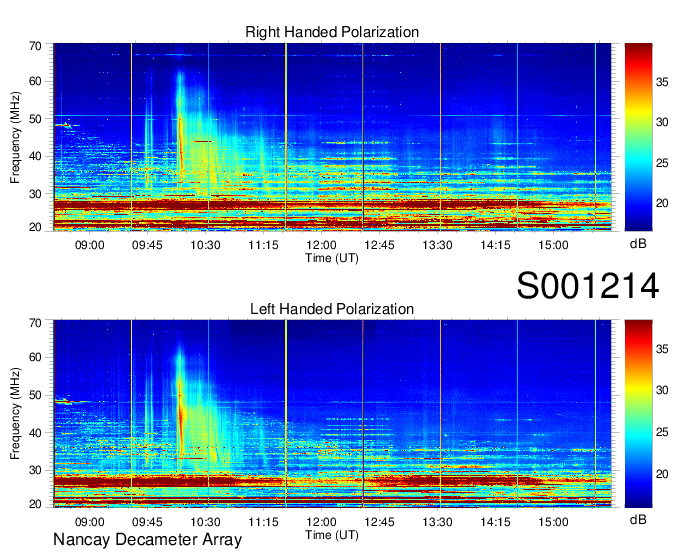Click 25 dB tick on Right Handed color bar
680x552 pixels.
click(x=662, y=163)
